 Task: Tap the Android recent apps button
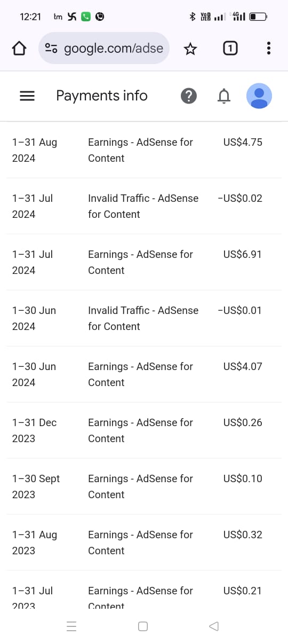pyautogui.click(x=71, y=626)
